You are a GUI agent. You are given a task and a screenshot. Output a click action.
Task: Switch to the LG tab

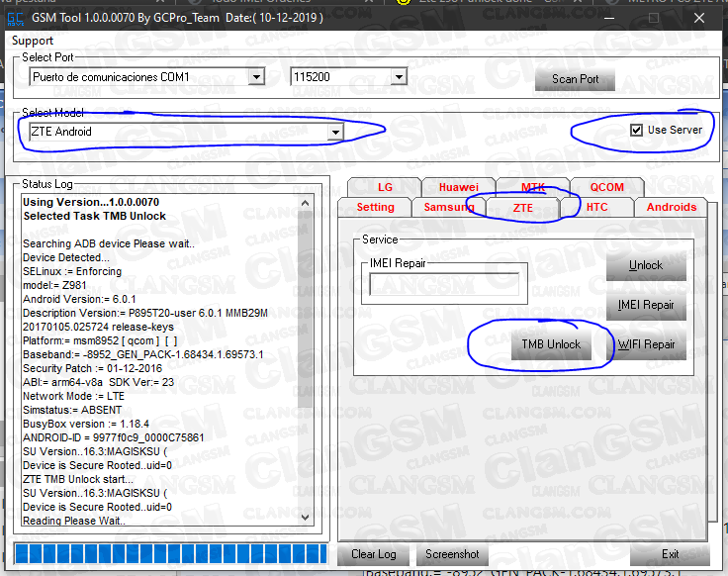click(385, 187)
